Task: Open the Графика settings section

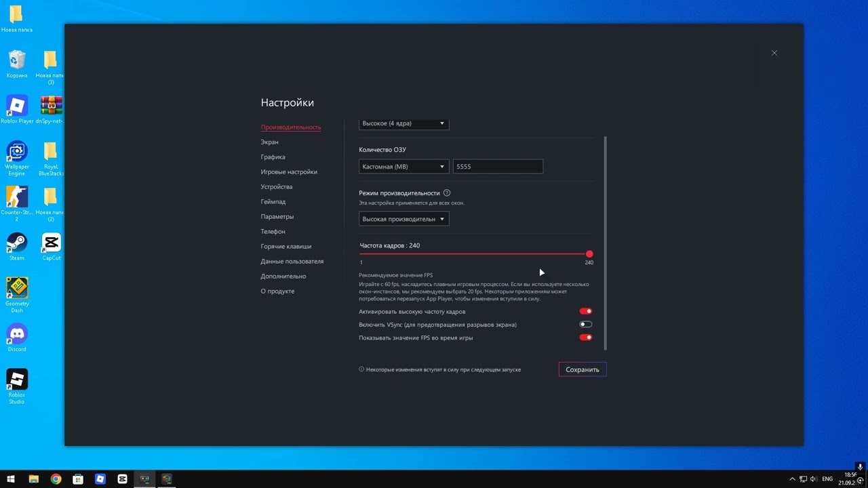Action: click(273, 157)
